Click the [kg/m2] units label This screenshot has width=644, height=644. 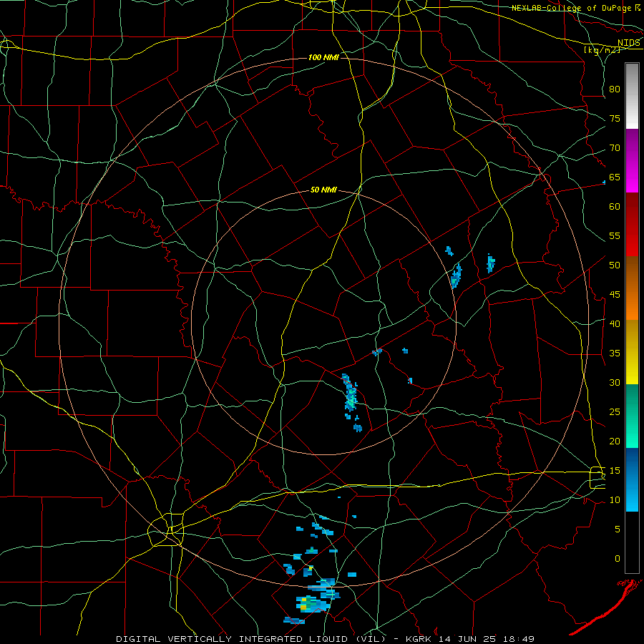coord(602,50)
